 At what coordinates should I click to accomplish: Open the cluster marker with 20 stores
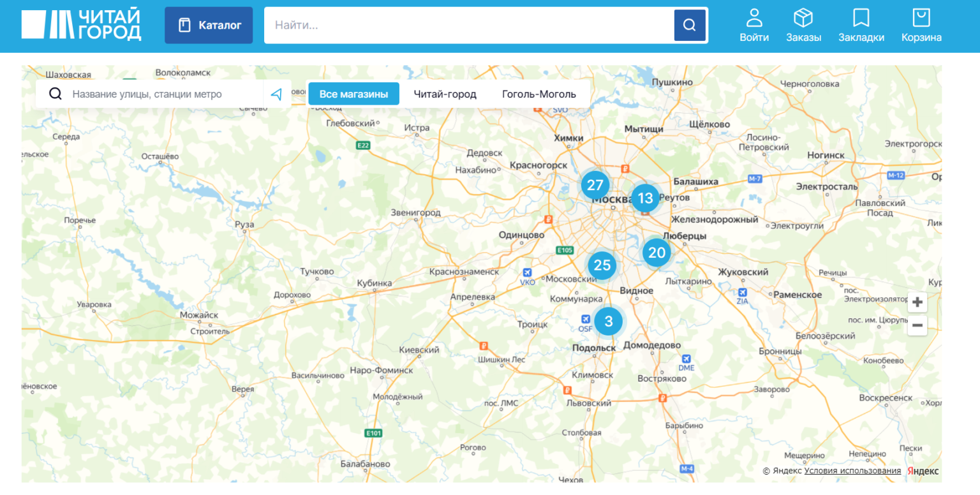point(657,253)
